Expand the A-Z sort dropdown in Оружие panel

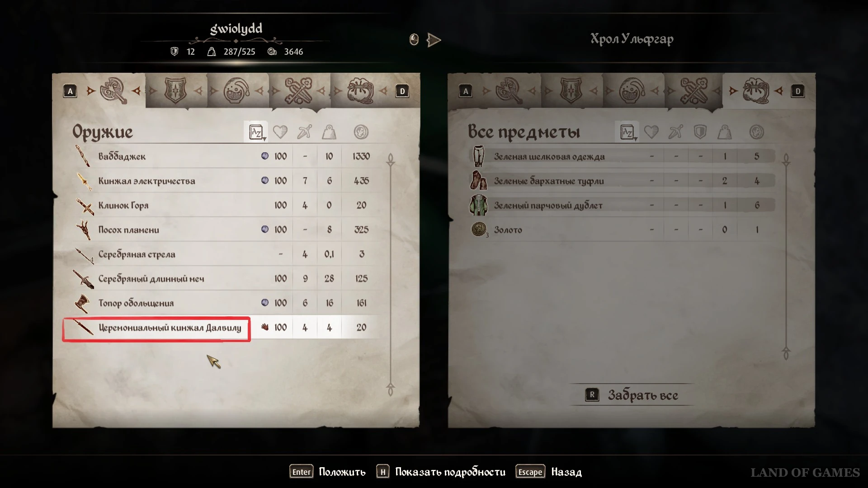[256, 132]
